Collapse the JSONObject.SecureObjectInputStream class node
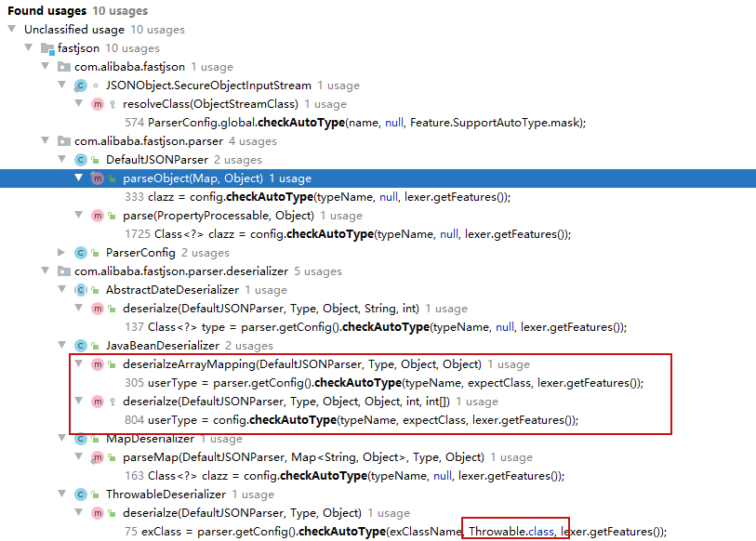Viewport: 756px width, 541px height. (61, 85)
